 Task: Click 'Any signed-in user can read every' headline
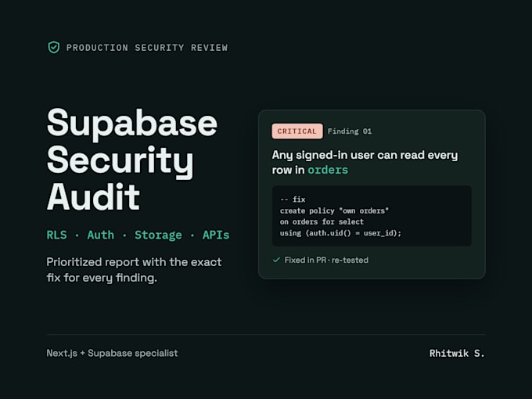point(365,155)
